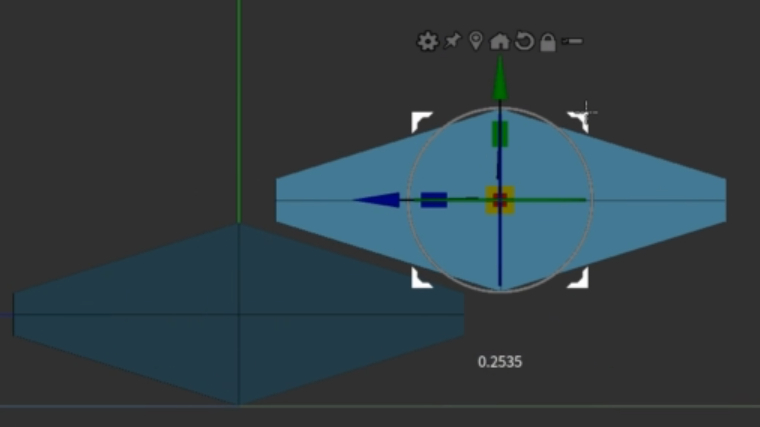Click the location marker icon above gizmo

pyautogui.click(x=476, y=41)
